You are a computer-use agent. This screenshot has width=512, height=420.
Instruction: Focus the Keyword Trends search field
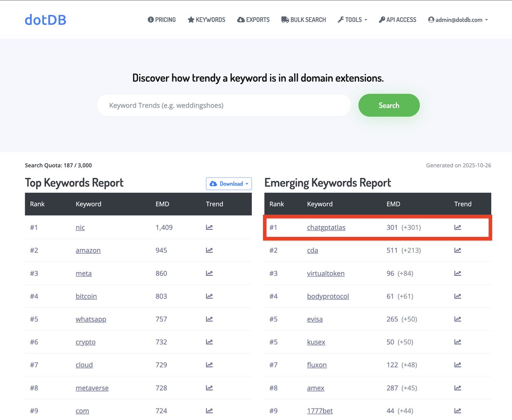224,105
